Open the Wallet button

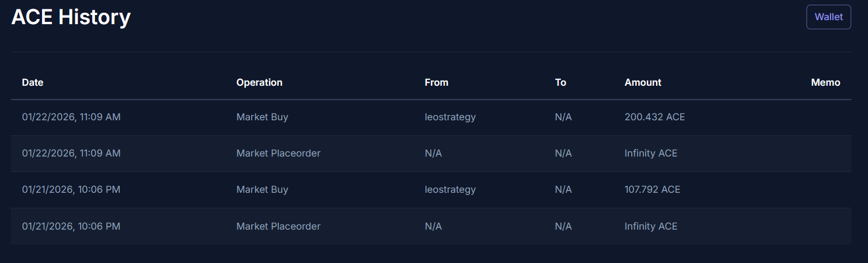pyautogui.click(x=828, y=17)
